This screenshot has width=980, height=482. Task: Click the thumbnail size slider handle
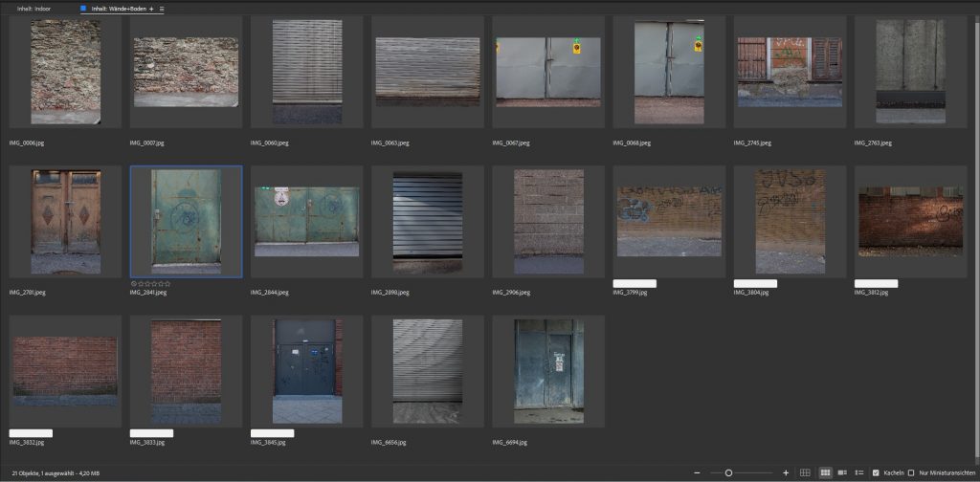pyautogui.click(x=728, y=472)
